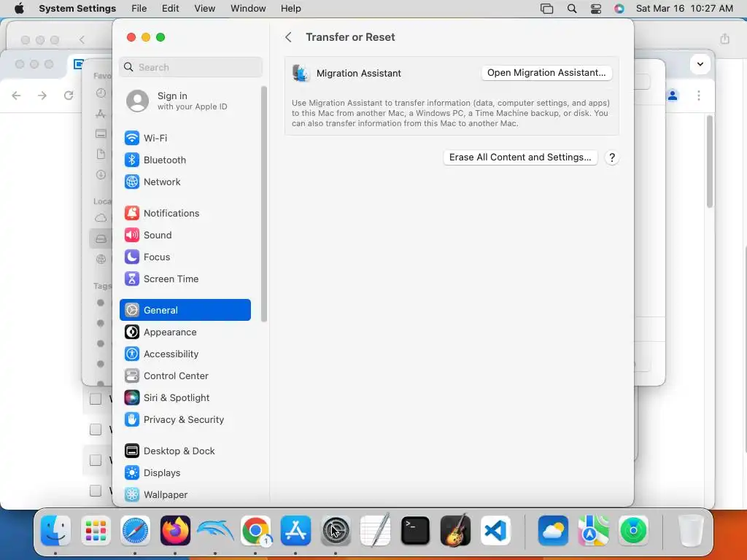Open the Help menu
The height and width of the screenshot is (560, 747).
coord(290,9)
